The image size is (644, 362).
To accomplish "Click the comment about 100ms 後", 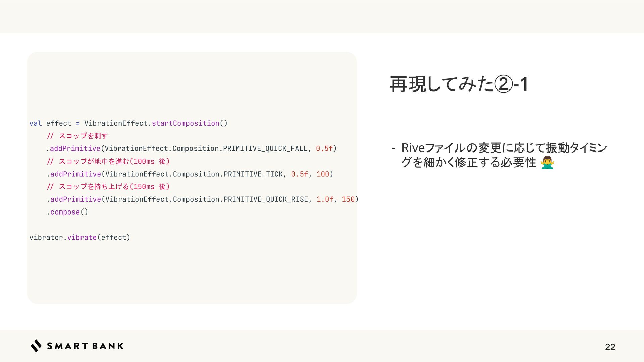I will pos(108,161).
